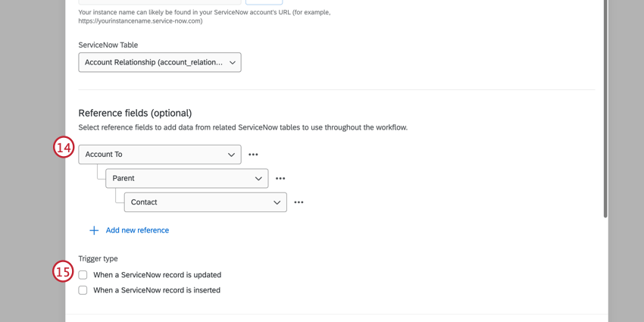
Task: Click the chevron arrow on the Parent field
Action: click(x=258, y=179)
